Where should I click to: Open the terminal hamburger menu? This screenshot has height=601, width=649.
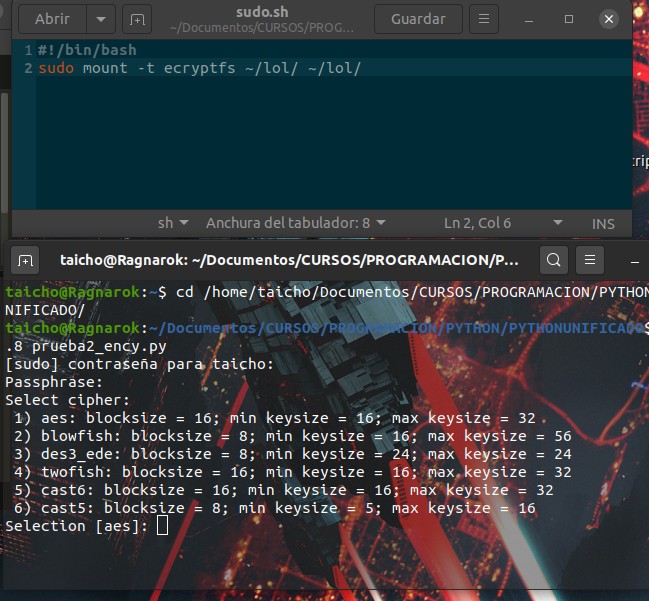590,260
